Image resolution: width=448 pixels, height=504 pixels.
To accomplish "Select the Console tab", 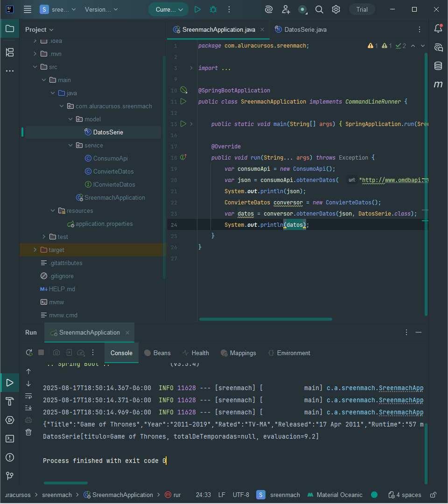I will point(121,353).
